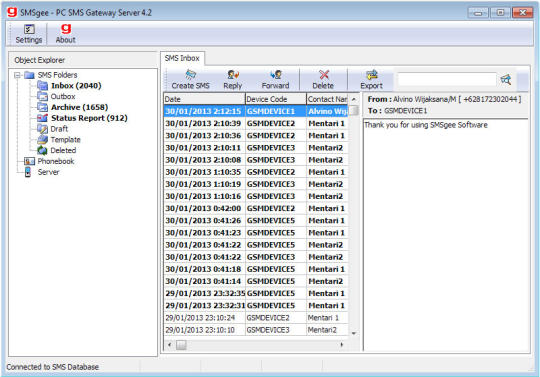Collapse the SMS Folders tree node
The image size is (540, 377).
point(17,75)
